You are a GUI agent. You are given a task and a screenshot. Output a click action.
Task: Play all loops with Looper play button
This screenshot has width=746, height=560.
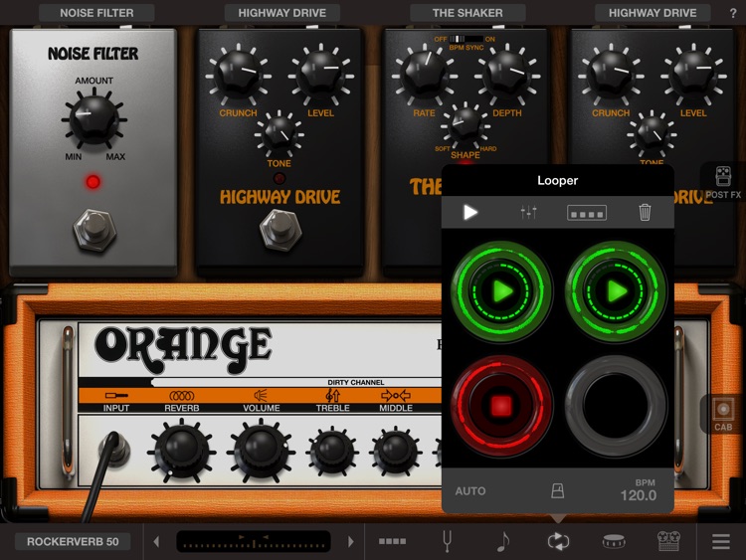click(470, 212)
